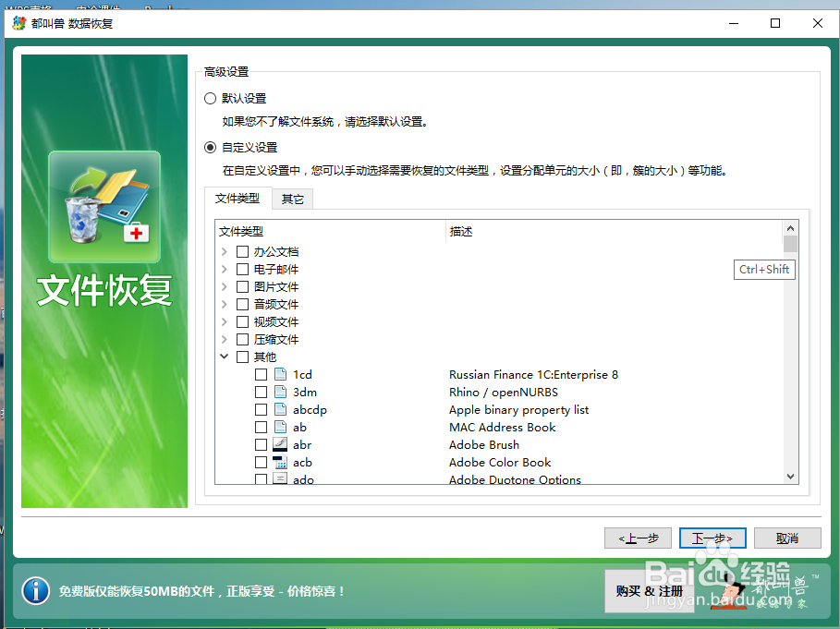This screenshot has width=840, height=629.
Task: Click the abcdp Apple property list file icon
Action: click(x=279, y=409)
